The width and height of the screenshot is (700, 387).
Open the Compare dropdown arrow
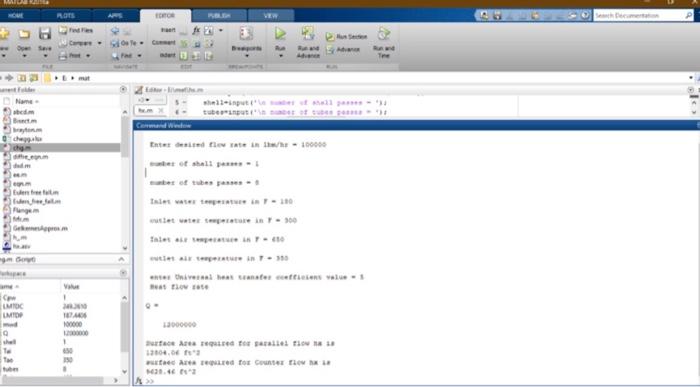(99, 43)
